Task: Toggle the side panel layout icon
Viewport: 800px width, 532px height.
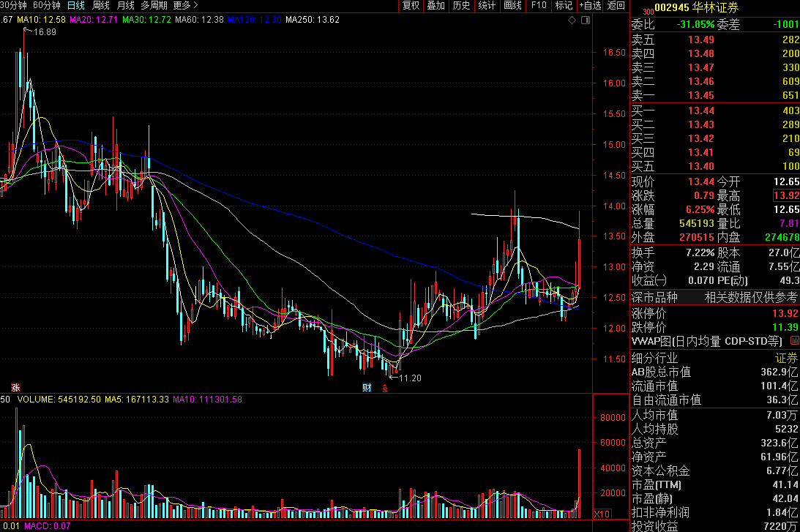Action: [584, 20]
